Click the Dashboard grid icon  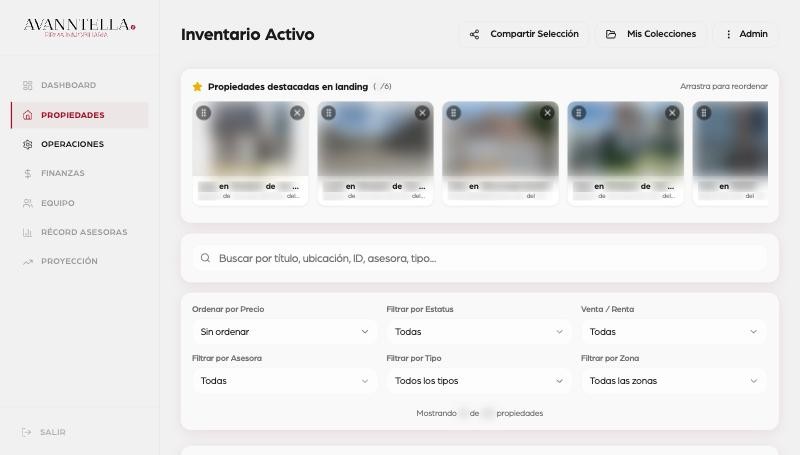pyautogui.click(x=28, y=85)
